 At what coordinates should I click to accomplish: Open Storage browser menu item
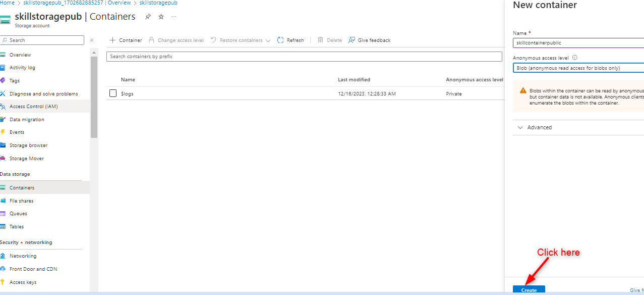[28, 145]
